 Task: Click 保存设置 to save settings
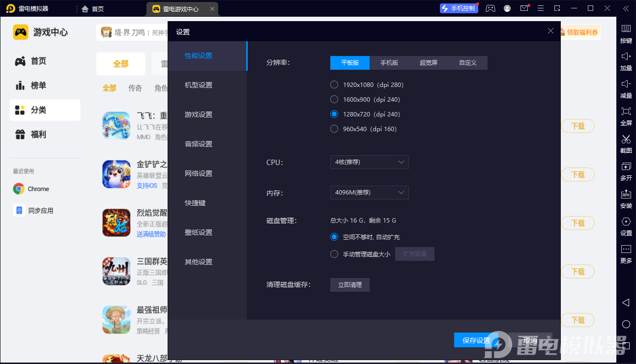475,340
